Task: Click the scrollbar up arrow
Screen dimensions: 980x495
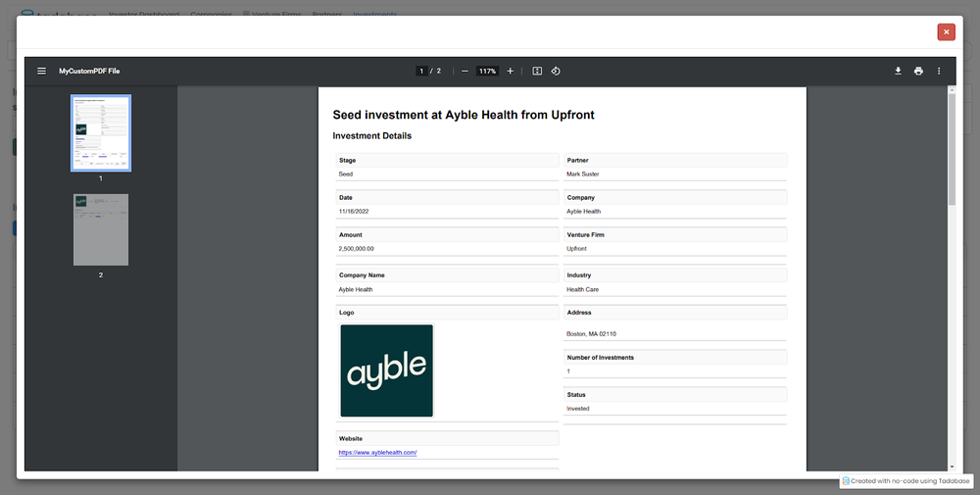Action: 952,90
